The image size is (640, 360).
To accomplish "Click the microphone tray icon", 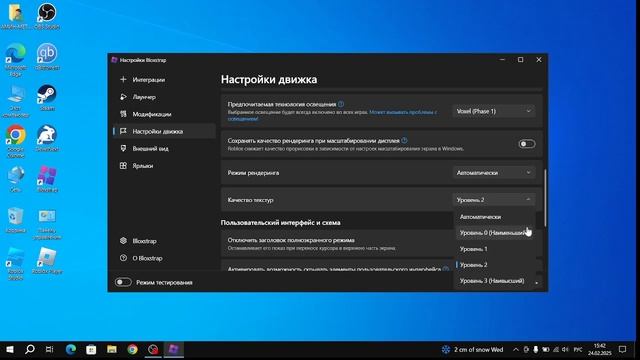I will coord(536,349).
